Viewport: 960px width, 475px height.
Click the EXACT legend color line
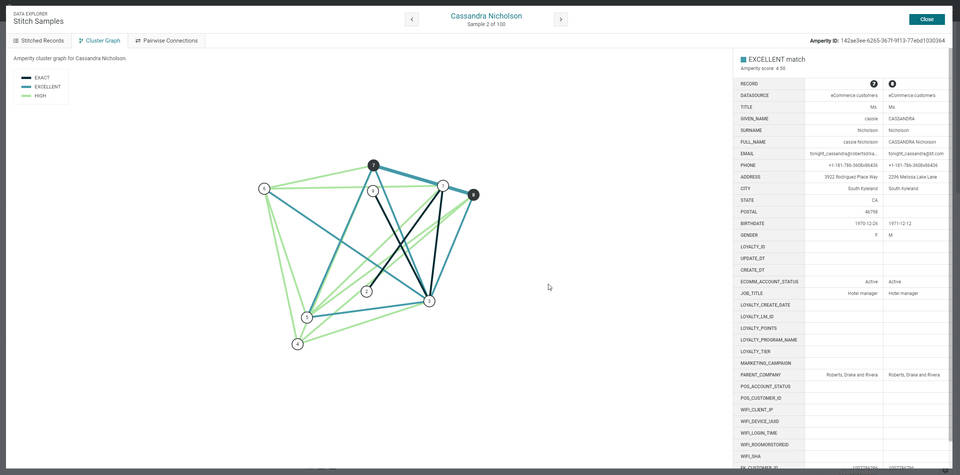click(27, 78)
